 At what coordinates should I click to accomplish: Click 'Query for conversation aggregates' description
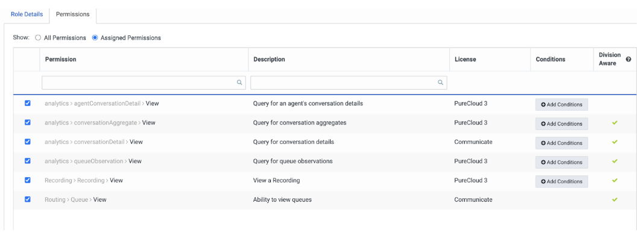(x=300, y=123)
